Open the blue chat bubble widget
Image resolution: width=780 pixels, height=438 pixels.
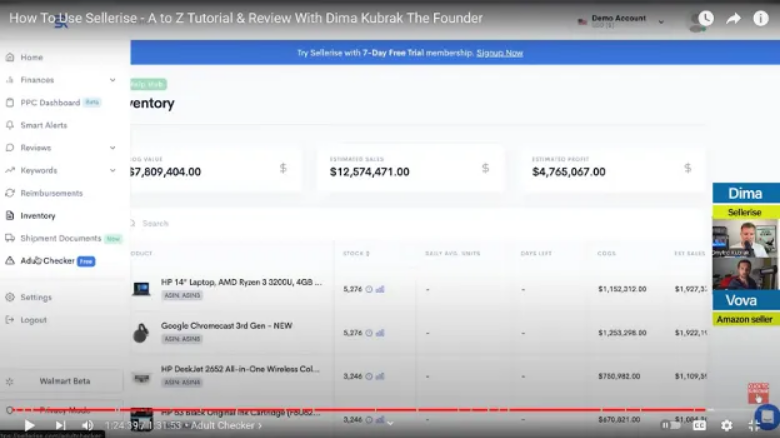click(768, 416)
